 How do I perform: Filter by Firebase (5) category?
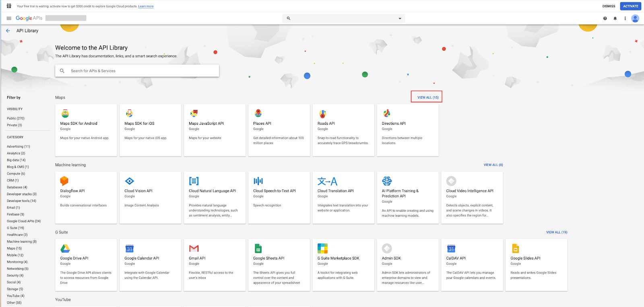[x=16, y=214]
